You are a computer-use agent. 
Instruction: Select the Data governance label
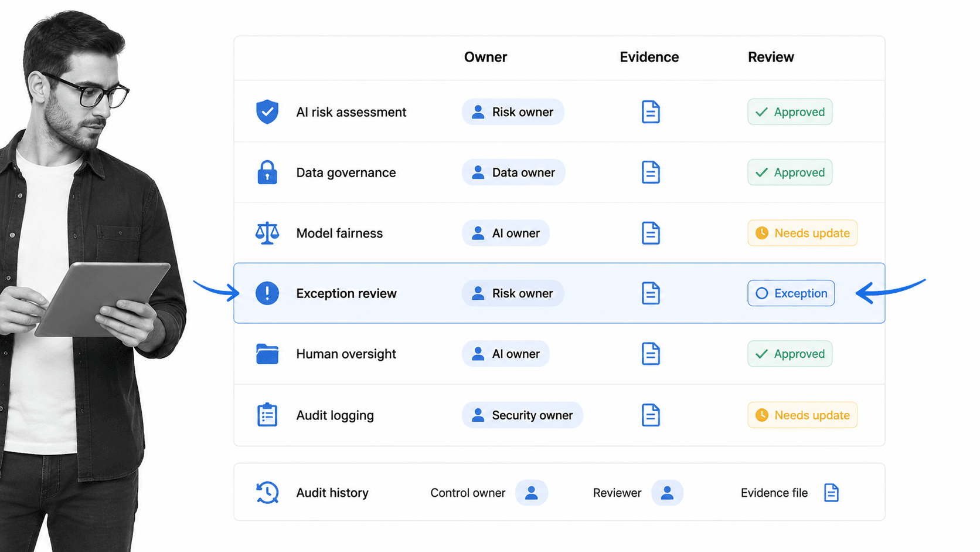point(346,173)
